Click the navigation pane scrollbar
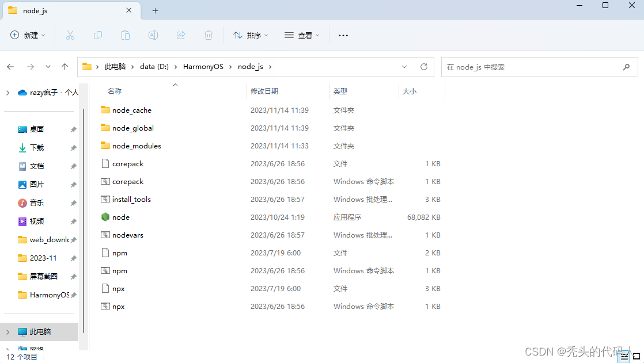The image size is (644, 363). tap(84, 221)
